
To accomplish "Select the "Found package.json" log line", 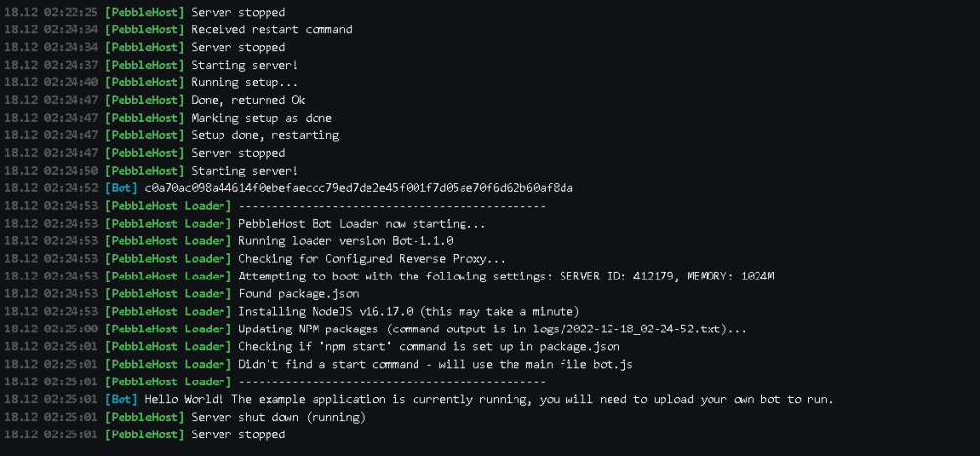I will pos(298,294).
